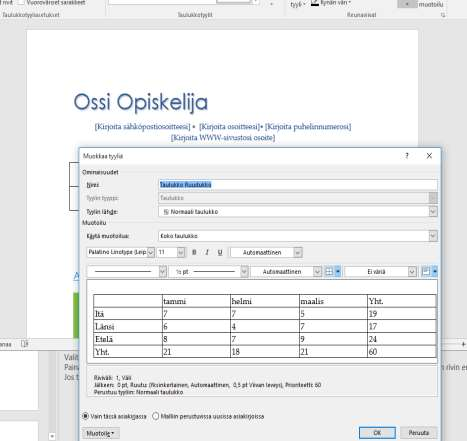This screenshot has width=467, height=441.
Task: Click the Nimi text field
Action: tap(298, 184)
